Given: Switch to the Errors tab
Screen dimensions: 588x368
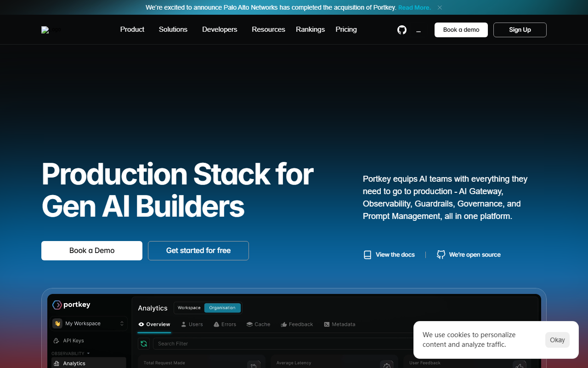Looking at the screenshot, I should [x=225, y=324].
